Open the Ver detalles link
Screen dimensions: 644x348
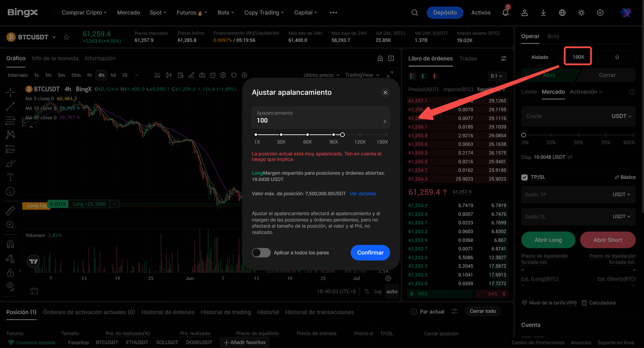(x=363, y=194)
